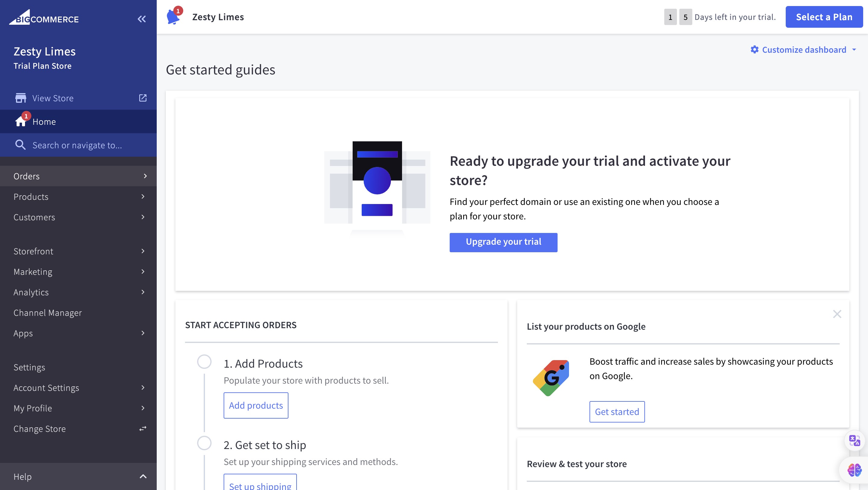Collapse sidebar with double chevron icon
Image resolution: width=868 pixels, height=490 pixels.
point(142,19)
